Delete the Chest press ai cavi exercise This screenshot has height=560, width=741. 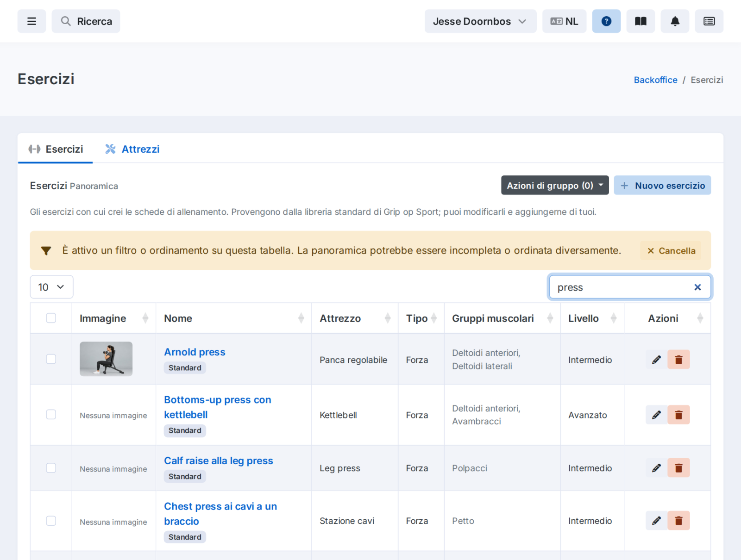pyautogui.click(x=678, y=521)
